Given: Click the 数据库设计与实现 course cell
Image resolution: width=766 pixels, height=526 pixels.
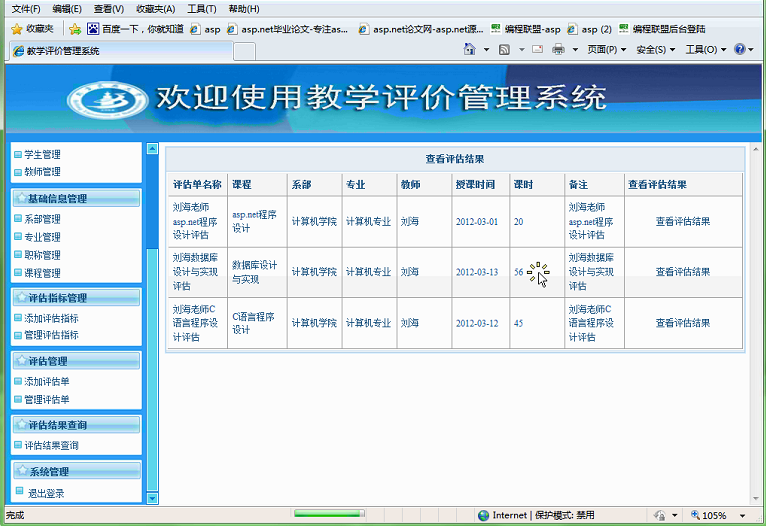Looking at the screenshot, I should (255, 272).
